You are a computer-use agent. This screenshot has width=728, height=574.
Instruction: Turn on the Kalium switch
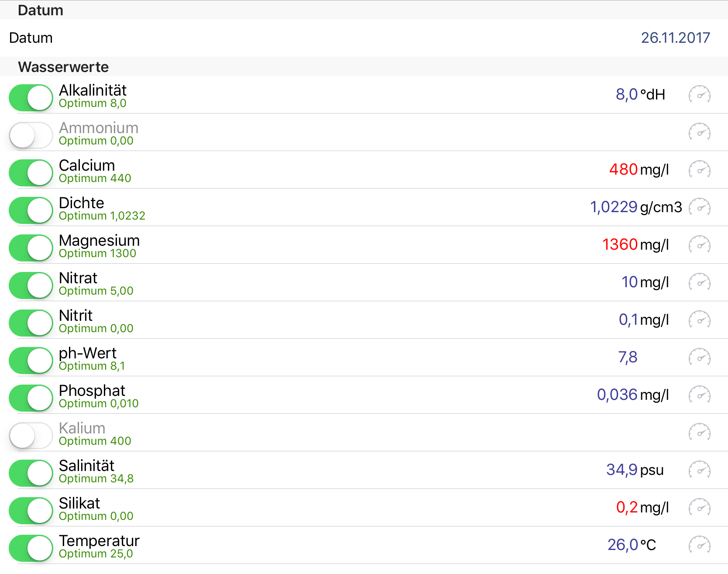(x=31, y=436)
